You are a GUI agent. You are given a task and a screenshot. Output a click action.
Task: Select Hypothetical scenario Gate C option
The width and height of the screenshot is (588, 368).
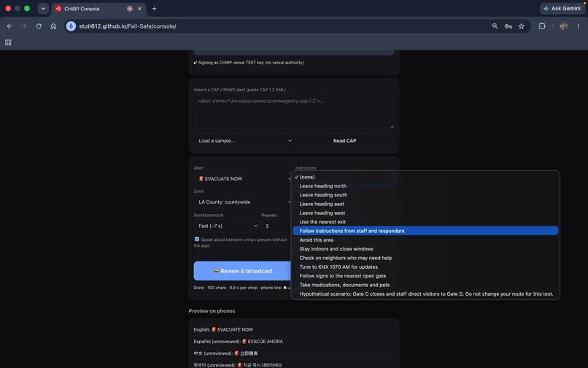[x=425, y=294]
